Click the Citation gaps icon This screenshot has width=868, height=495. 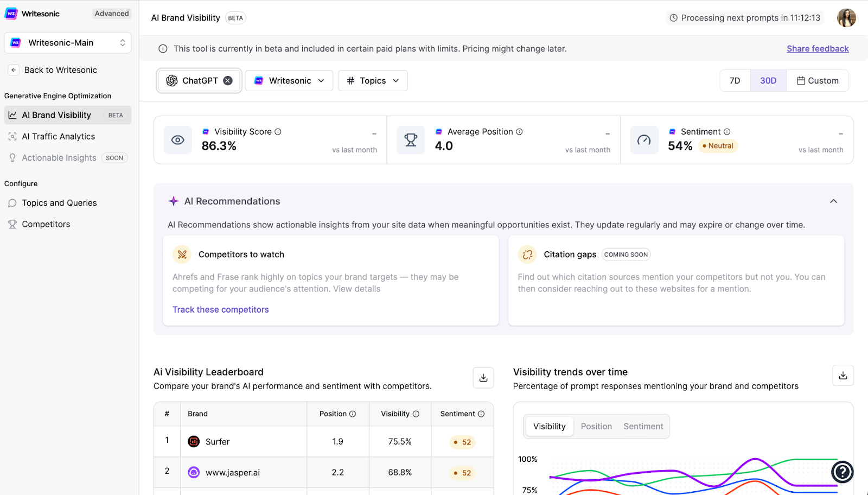(x=527, y=255)
